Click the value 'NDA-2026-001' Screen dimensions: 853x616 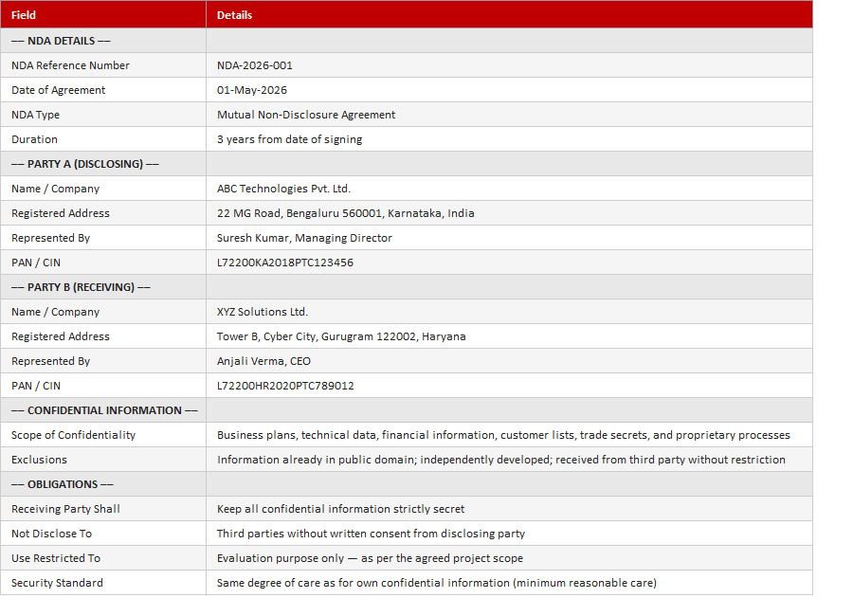pyautogui.click(x=255, y=65)
